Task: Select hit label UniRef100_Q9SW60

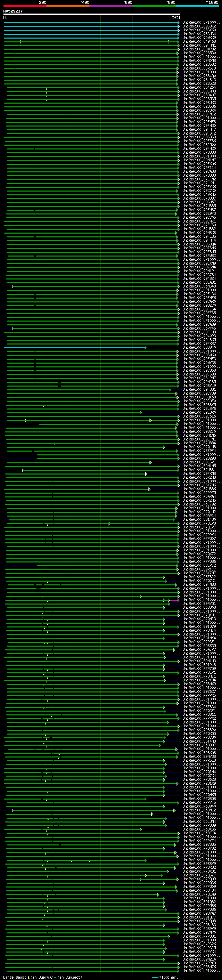Action: point(199,355)
